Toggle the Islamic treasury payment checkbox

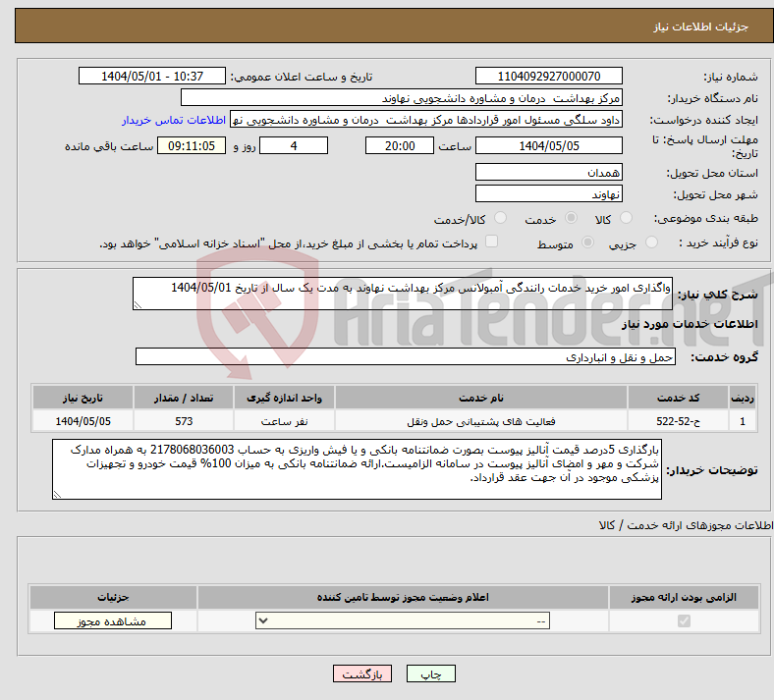click(491, 242)
